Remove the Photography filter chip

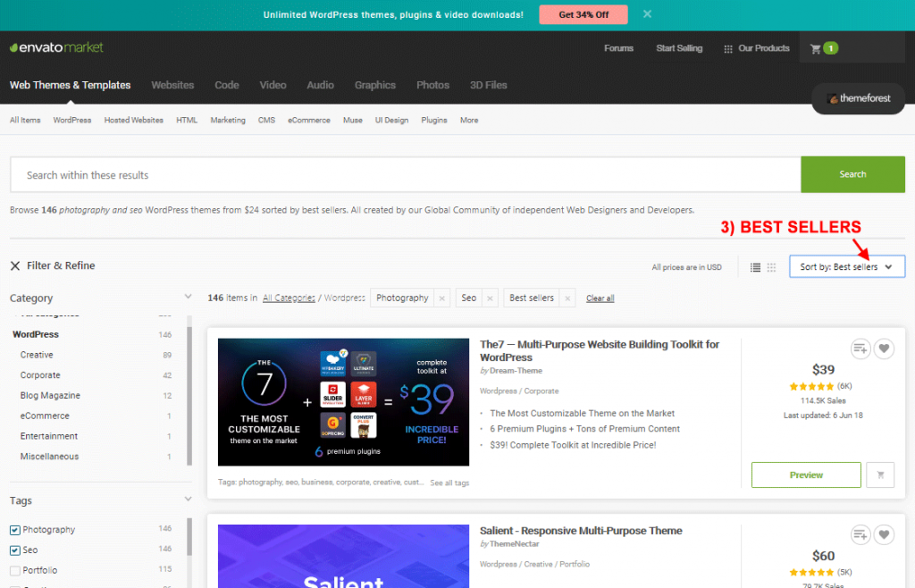441,298
